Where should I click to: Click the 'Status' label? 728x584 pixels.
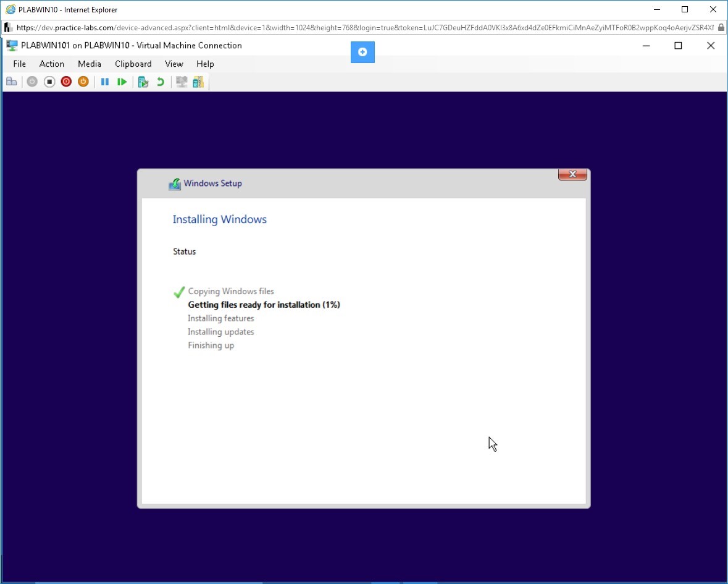point(185,252)
